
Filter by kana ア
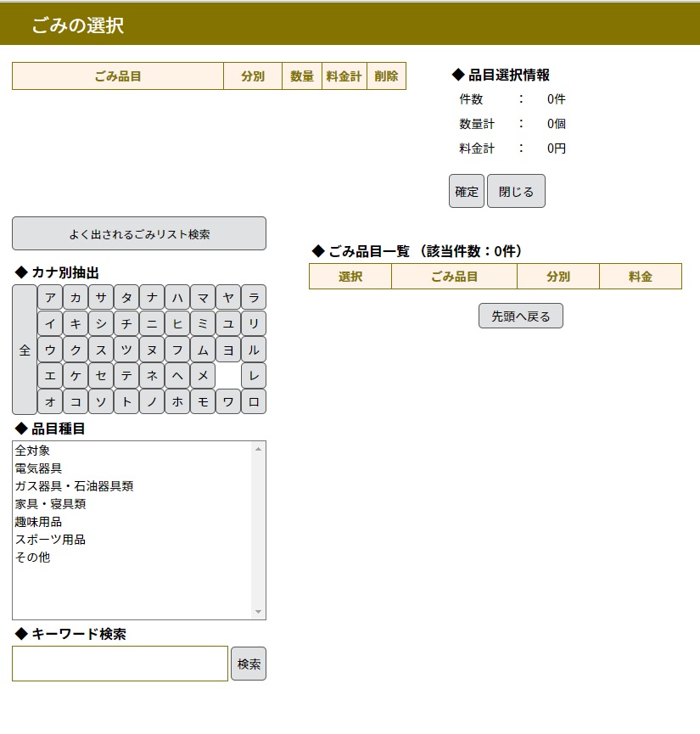pos(50,297)
